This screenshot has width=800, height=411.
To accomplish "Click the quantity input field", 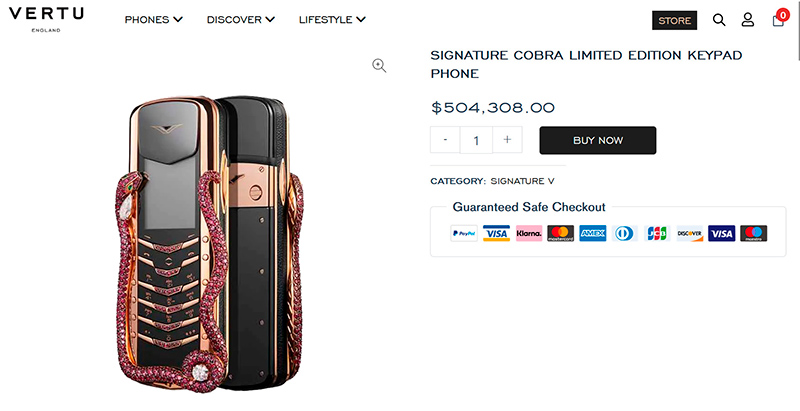I will click(x=476, y=140).
